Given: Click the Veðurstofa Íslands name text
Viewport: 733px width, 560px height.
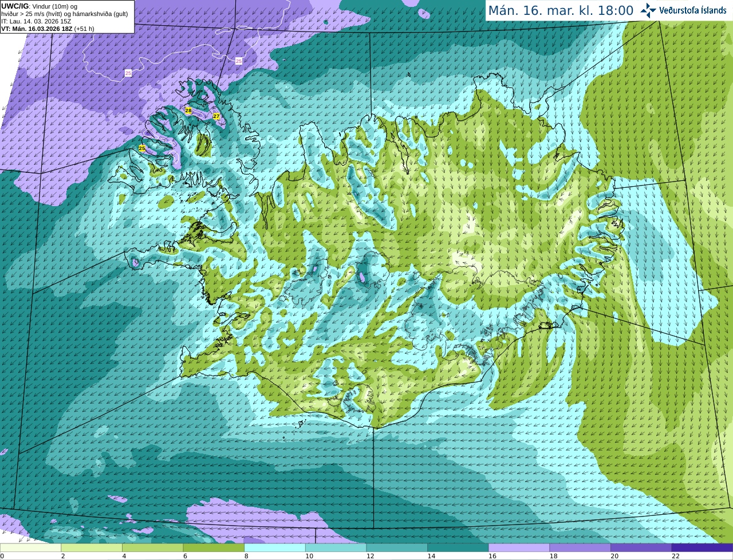Looking at the screenshot, I should point(693,10).
